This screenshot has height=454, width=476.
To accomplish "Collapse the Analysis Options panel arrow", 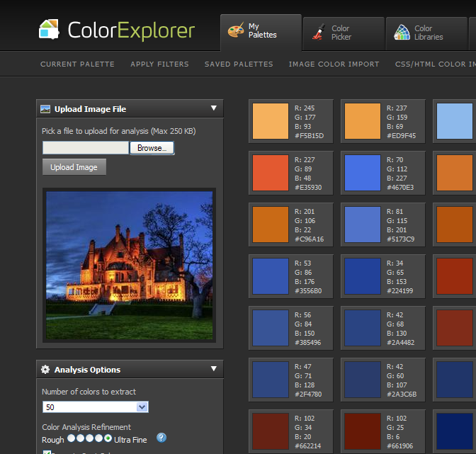I will click(214, 368).
